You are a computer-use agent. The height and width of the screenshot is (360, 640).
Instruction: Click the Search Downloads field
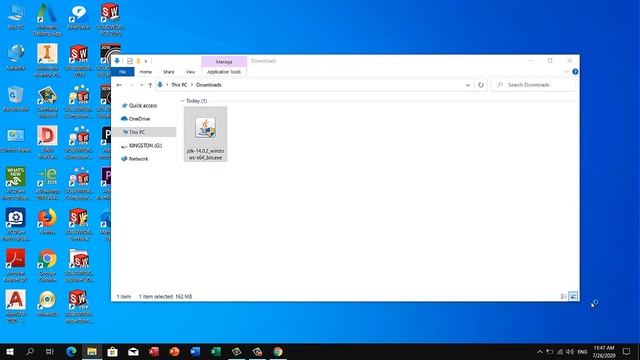coord(534,85)
